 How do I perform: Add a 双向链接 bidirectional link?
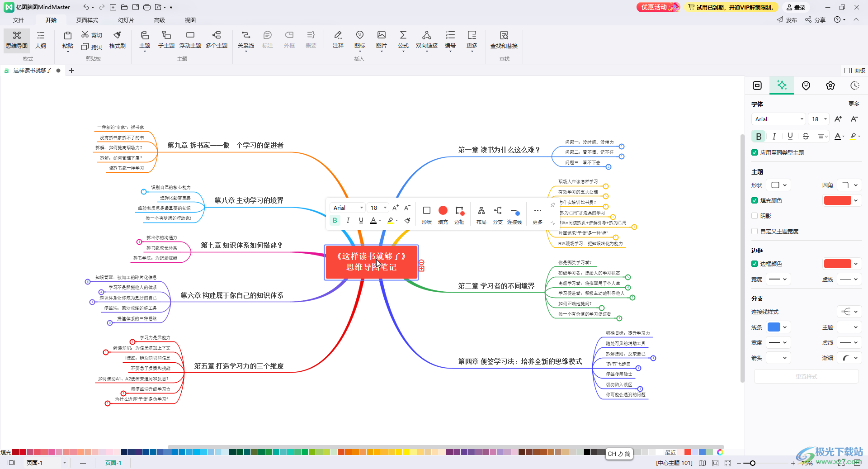(427, 40)
